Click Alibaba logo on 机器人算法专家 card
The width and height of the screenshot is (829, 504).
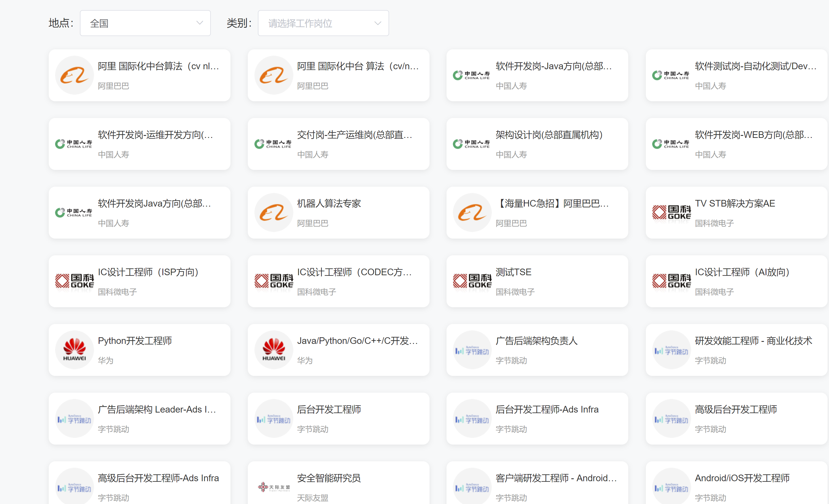(273, 213)
